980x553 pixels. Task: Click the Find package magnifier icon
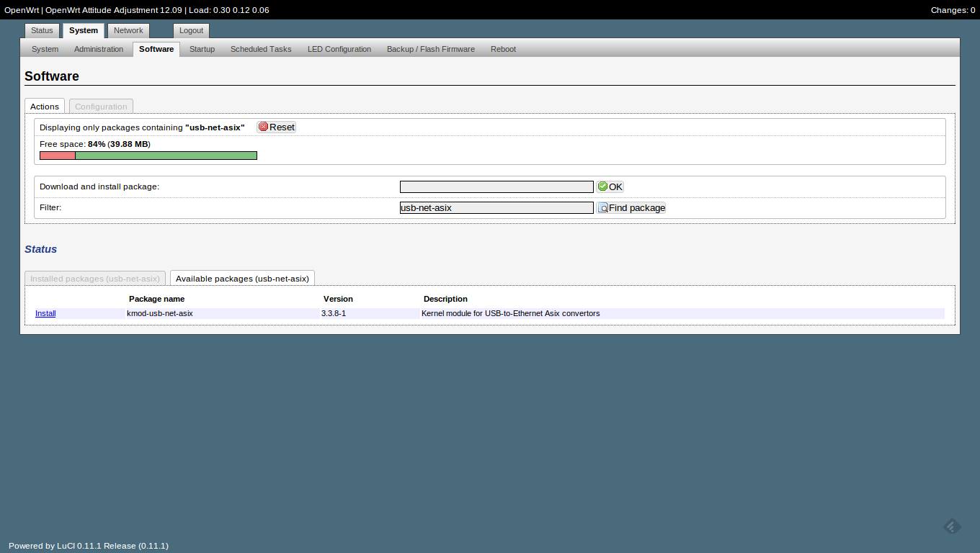tap(603, 207)
